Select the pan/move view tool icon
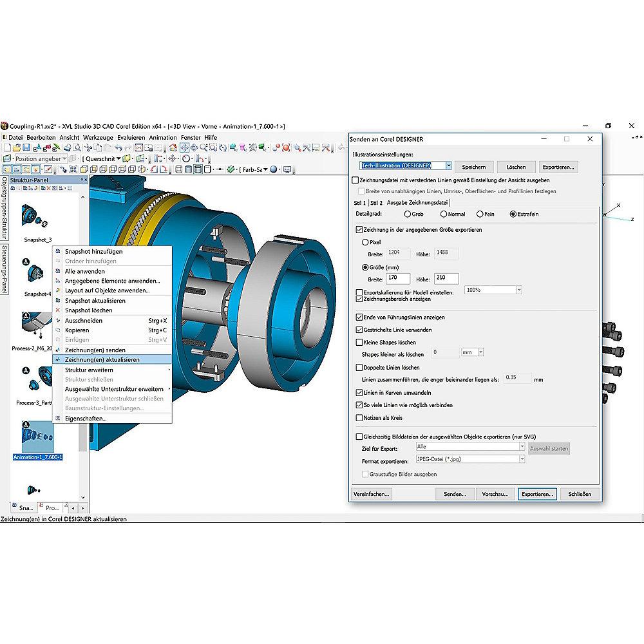This screenshot has height=644, width=644. (184, 147)
